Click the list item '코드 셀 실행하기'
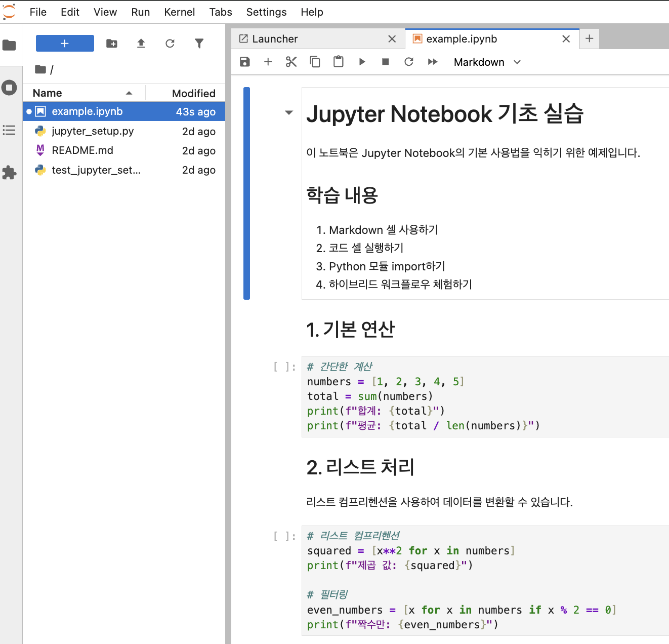 366,248
